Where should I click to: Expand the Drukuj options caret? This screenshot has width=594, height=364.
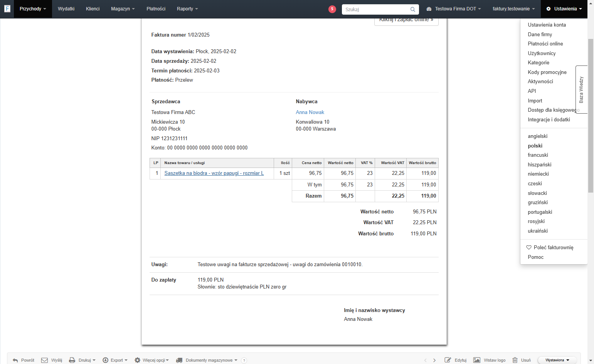tap(94, 361)
